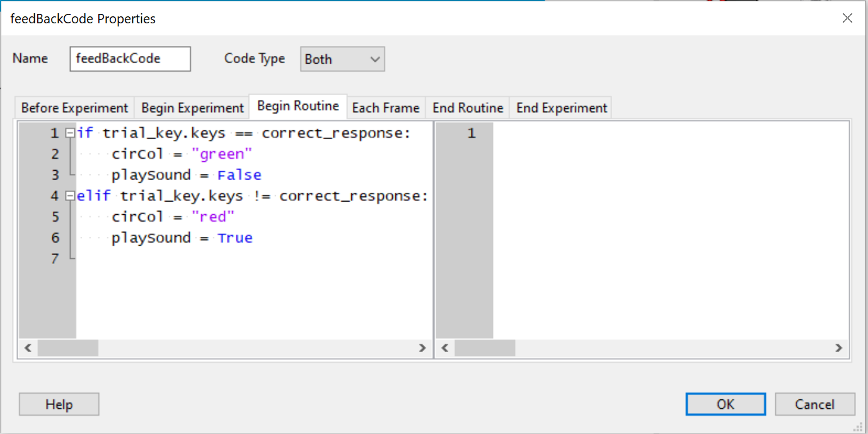Click the horizontal scrollbar thumb in left pane
Viewport: 868px width, 434px height.
pos(67,348)
